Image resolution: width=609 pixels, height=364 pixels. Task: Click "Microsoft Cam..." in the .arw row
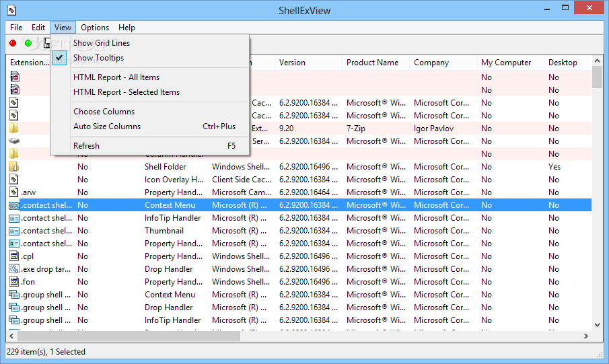coord(242,192)
